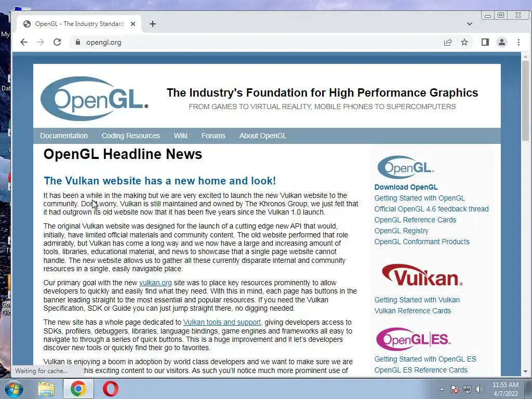Screen dimensions: 532x399
Task: Open Getting Started with Vulkan link
Action: coord(417,300)
